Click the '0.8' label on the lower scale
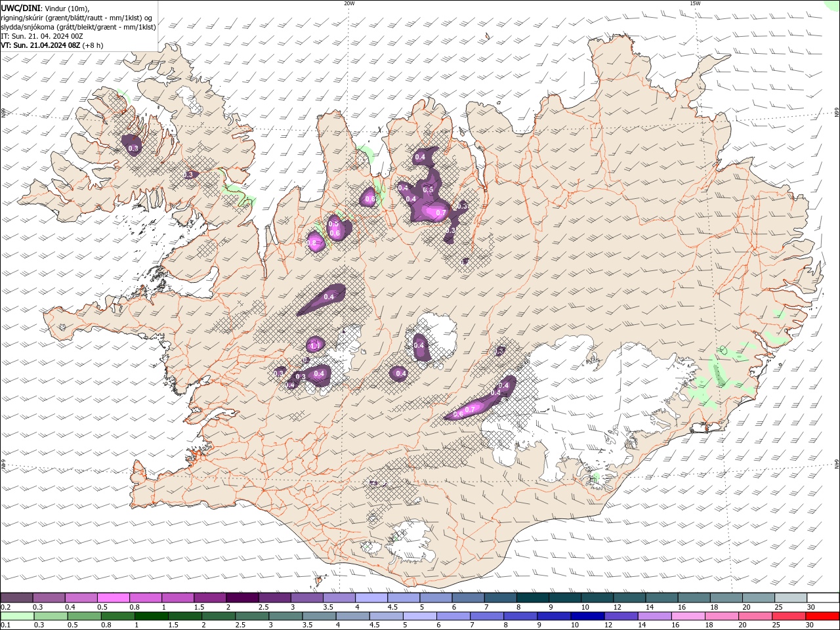This screenshot has width=840, height=630. coord(106,625)
